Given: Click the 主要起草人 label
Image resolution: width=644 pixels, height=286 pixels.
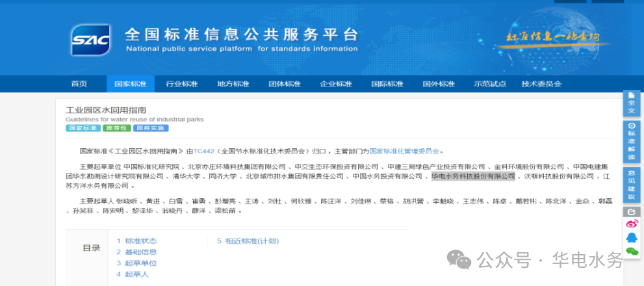Looking at the screenshot, I should tap(97, 201).
